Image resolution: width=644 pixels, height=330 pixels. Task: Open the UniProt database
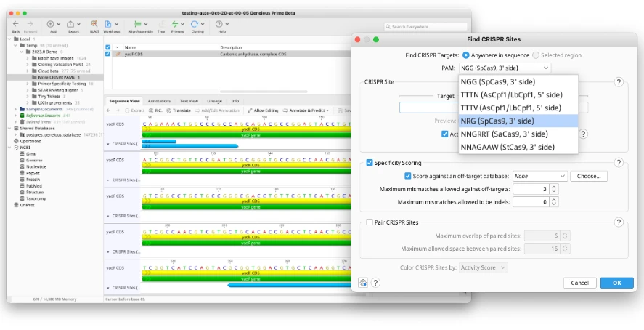(27, 205)
